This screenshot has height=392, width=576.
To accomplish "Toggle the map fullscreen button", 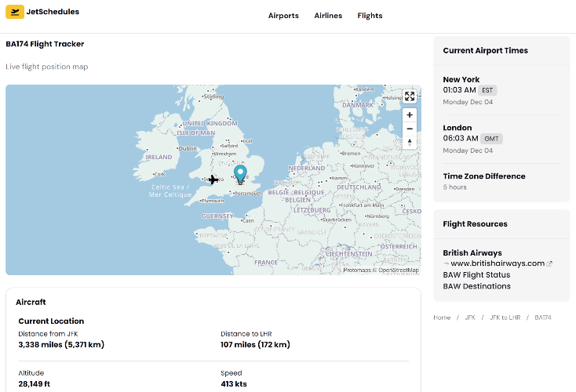I will (x=410, y=96).
